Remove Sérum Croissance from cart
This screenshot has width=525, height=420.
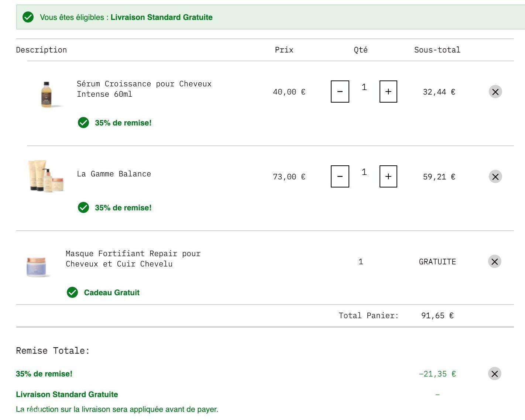pos(495,92)
